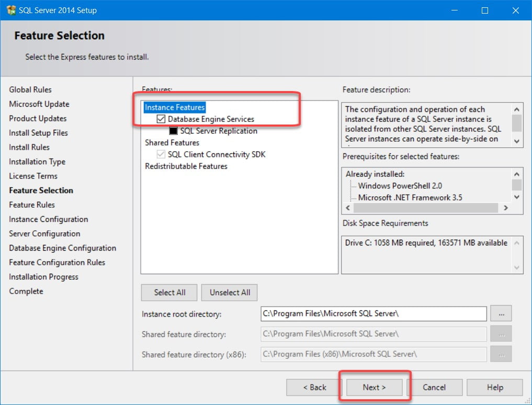Click Database Engine Configuration step
532x405 pixels.
pyautogui.click(x=62, y=248)
